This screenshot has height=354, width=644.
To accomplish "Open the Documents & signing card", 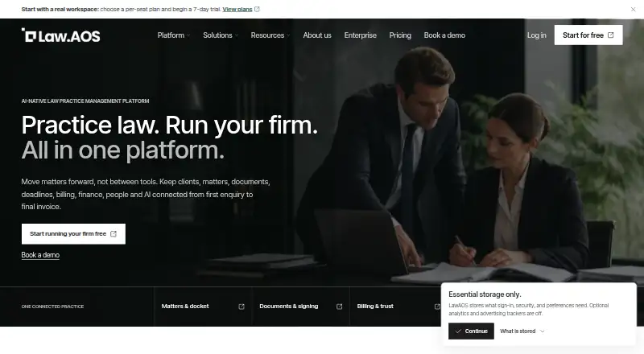I will tap(300, 307).
